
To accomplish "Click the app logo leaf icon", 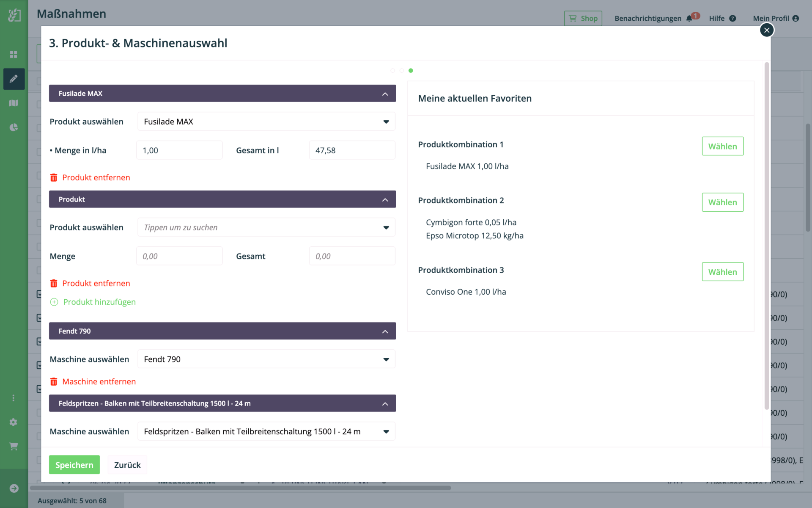I will tap(14, 15).
